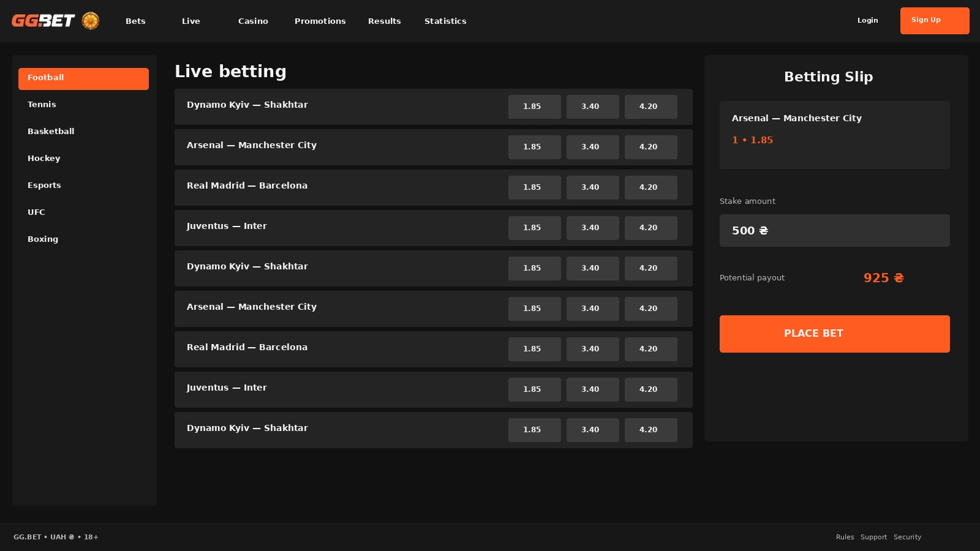
Task: Pick 3.40 odds in second Juventus — Inter row
Action: (x=593, y=389)
